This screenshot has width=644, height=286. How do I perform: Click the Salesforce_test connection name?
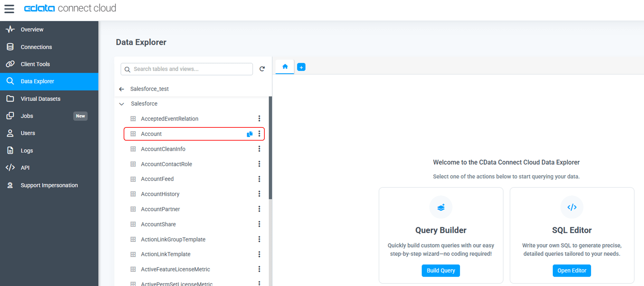tap(149, 89)
